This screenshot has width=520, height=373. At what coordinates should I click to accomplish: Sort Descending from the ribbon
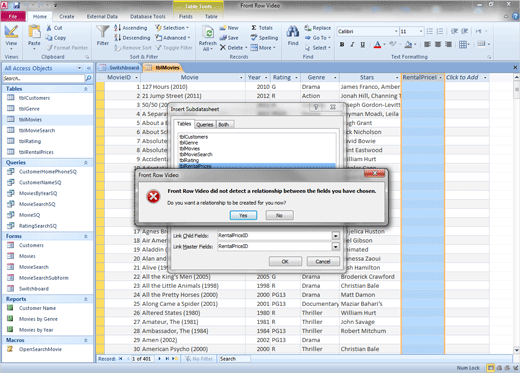coord(132,38)
